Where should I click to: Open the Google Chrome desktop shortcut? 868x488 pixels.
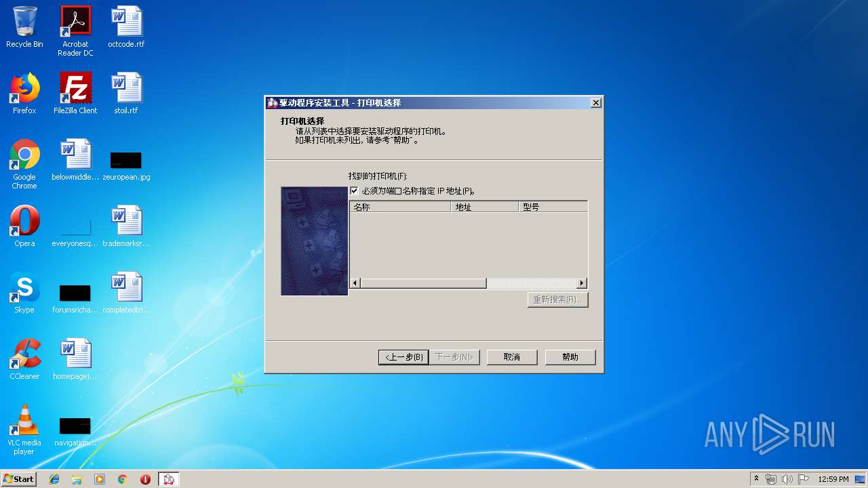pyautogui.click(x=24, y=164)
